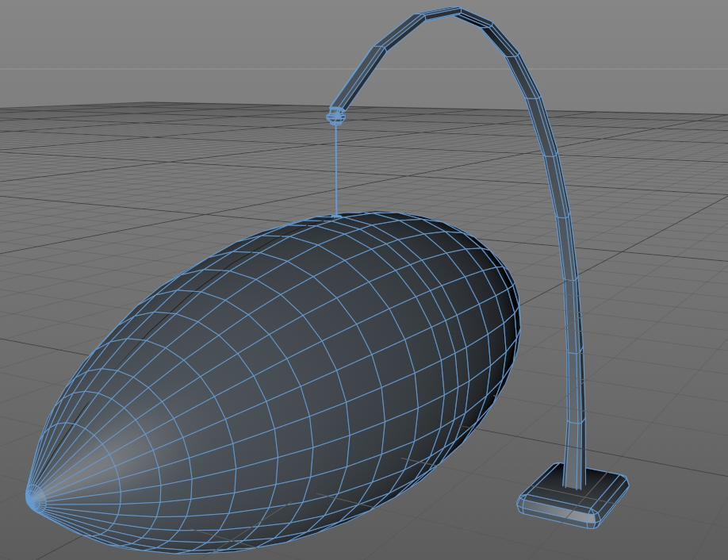Viewport: 728px width, 560px height.
Task: Select the square base pedestal of the stand
Action: pos(574,492)
